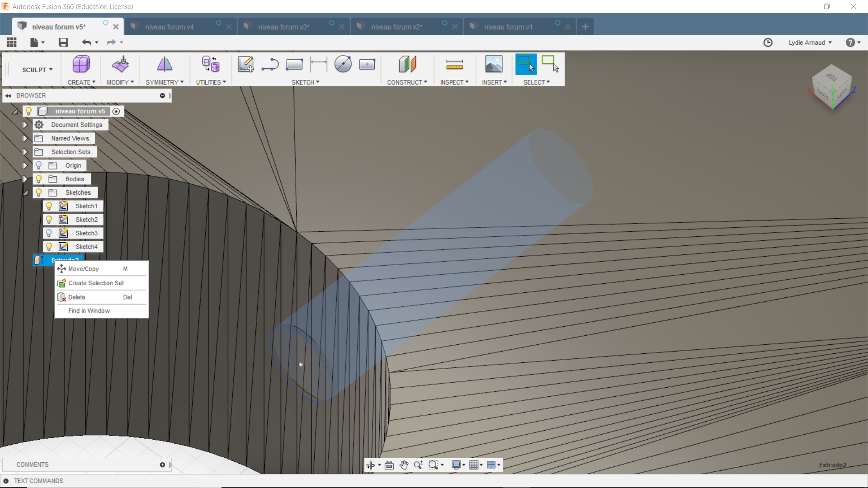This screenshot has width=868, height=488.
Task: Open the SCULPT workspace dropdown
Action: [x=38, y=70]
